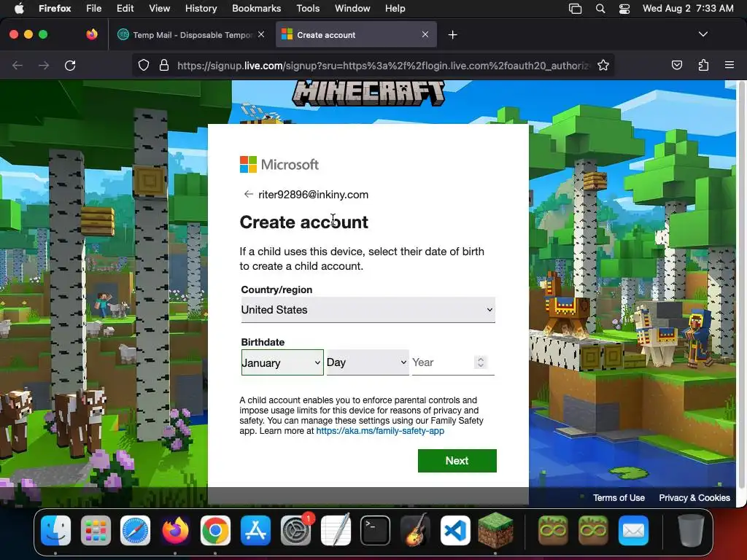The width and height of the screenshot is (747, 560).
Task: Open Finder from the dock
Action: pos(55,530)
